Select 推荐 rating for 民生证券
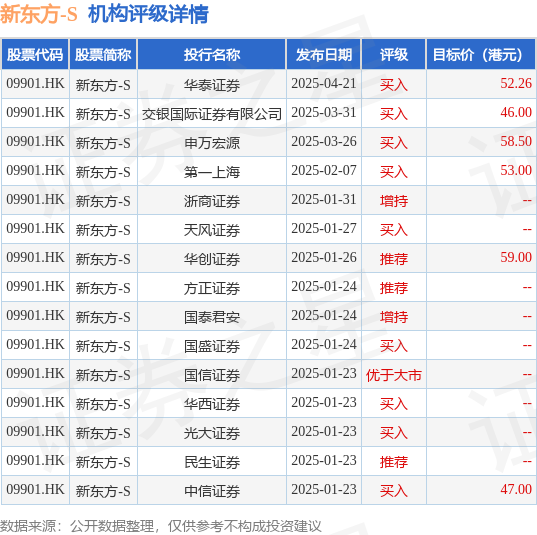 click(394, 462)
